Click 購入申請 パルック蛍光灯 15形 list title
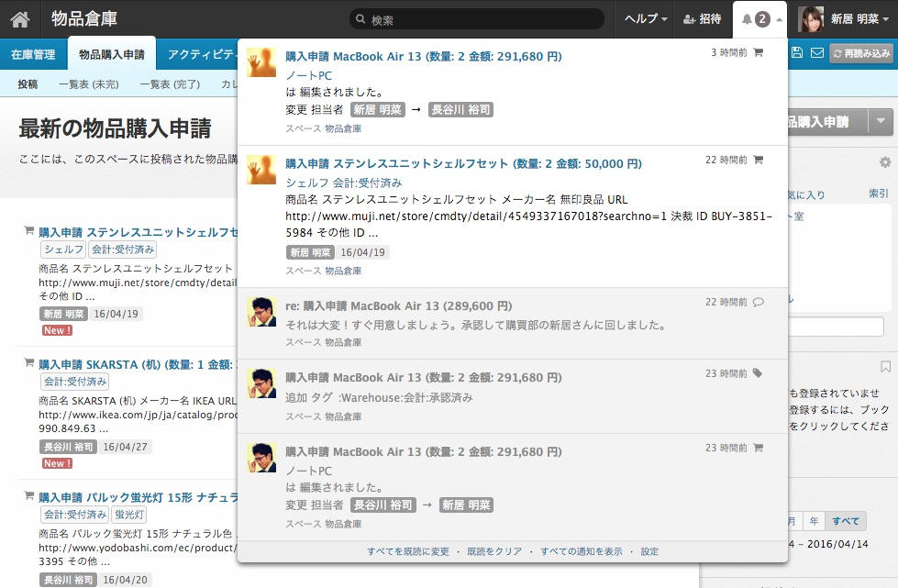The width and height of the screenshot is (898, 588). coord(138,497)
